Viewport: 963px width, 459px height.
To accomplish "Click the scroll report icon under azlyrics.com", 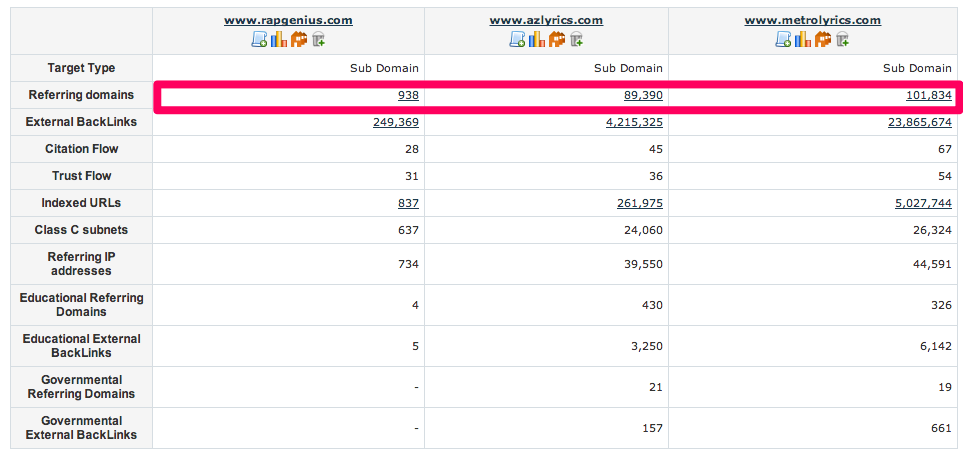I will [x=517, y=39].
